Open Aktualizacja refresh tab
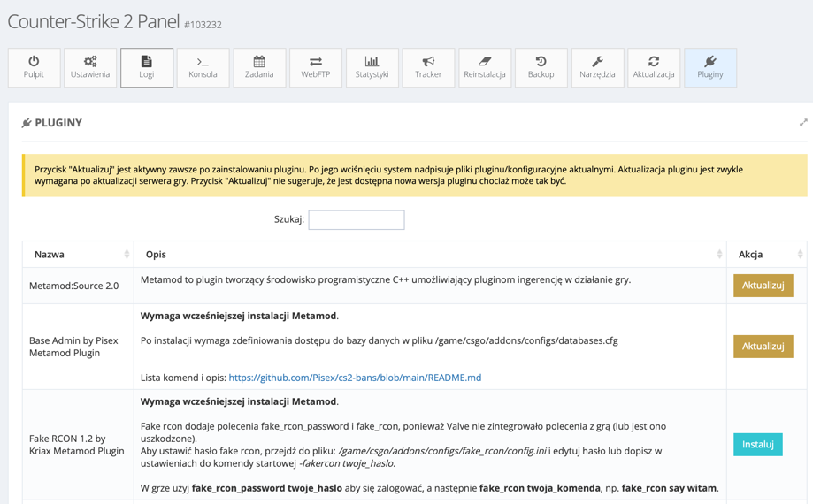Viewport: 813px width, 504px height. pyautogui.click(x=654, y=68)
